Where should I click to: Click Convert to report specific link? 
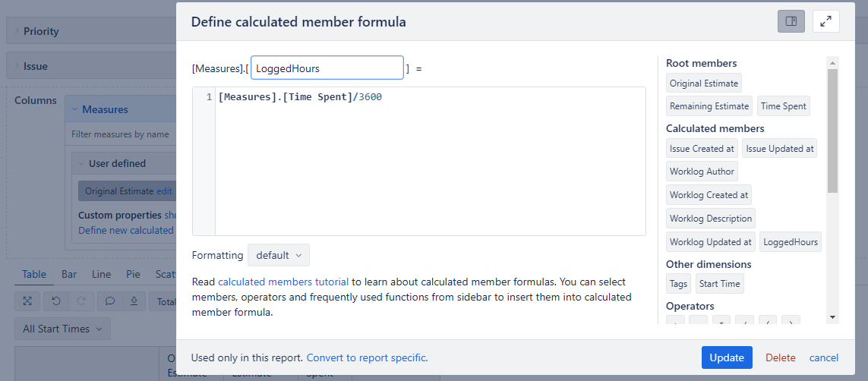[367, 357]
